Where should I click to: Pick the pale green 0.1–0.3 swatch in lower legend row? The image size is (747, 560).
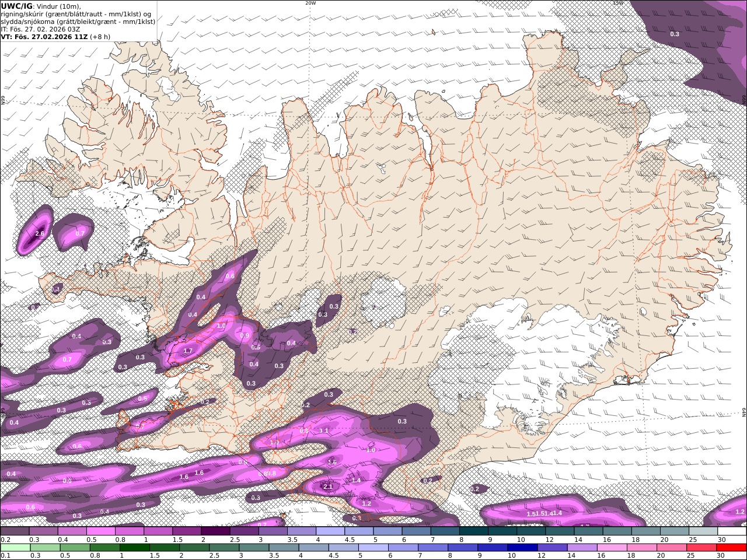click(16, 547)
